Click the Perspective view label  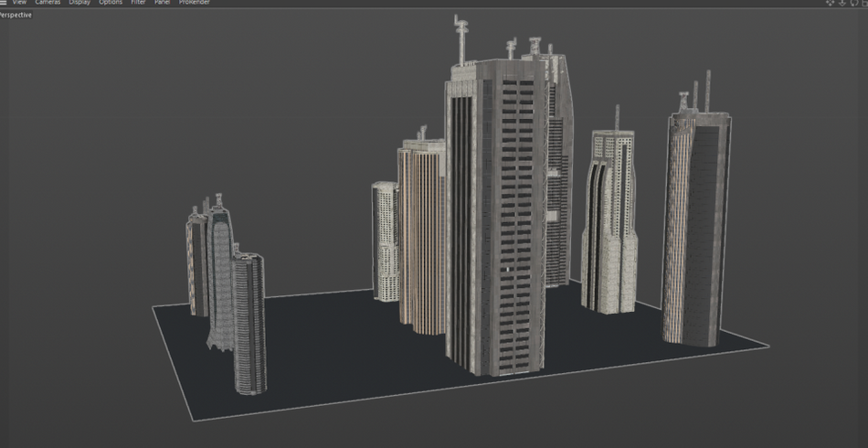[16, 15]
